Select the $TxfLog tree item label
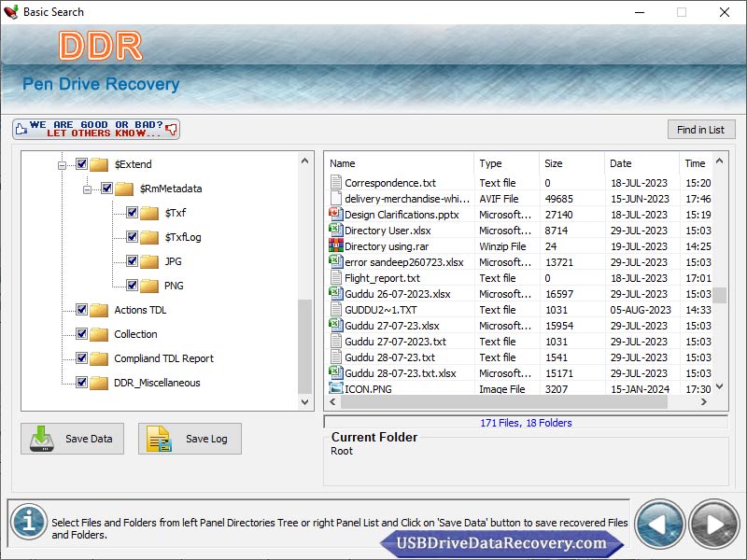This screenshot has height=560, width=747. point(183,237)
